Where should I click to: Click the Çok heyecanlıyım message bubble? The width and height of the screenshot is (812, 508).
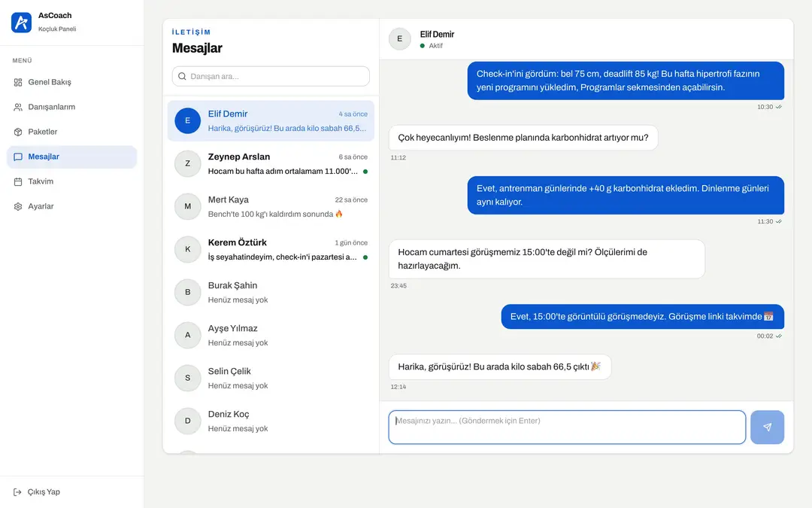click(523, 138)
